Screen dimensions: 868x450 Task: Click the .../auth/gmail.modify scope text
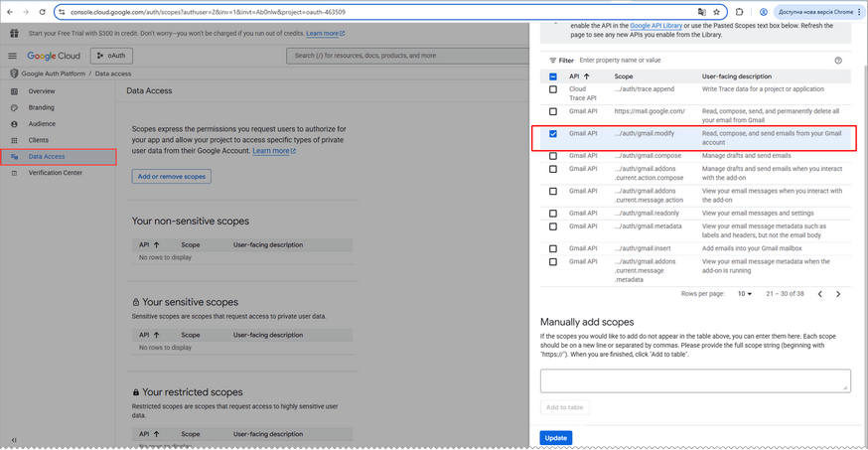click(645, 133)
